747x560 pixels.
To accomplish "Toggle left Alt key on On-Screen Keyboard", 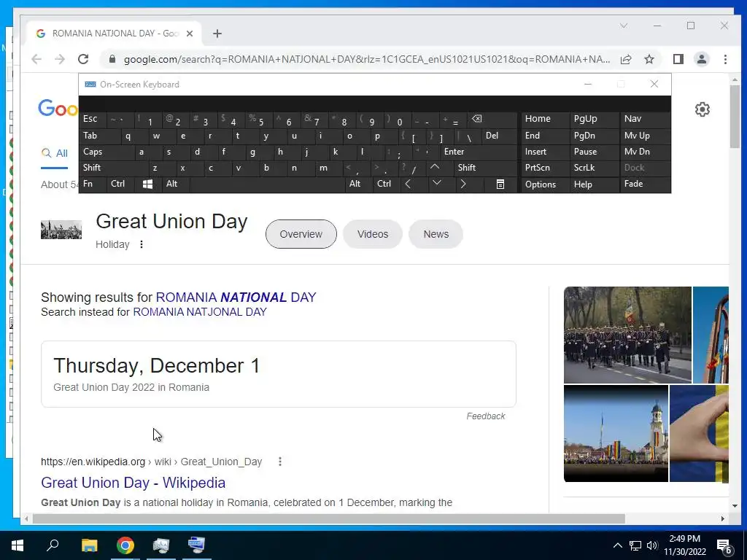I will click(x=177, y=184).
